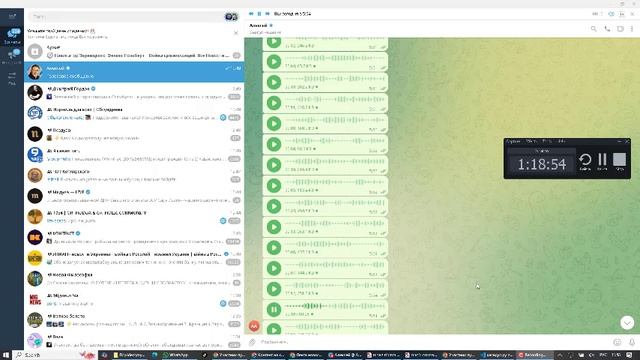Switch to the Recording app taskbar item

(535, 355)
